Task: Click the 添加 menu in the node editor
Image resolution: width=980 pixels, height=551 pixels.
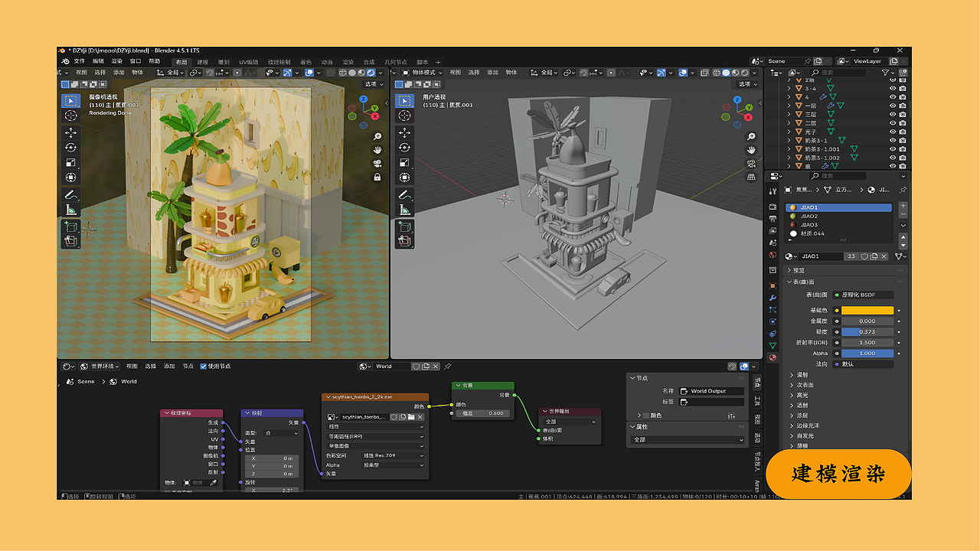Action: (x=169, y=367)
